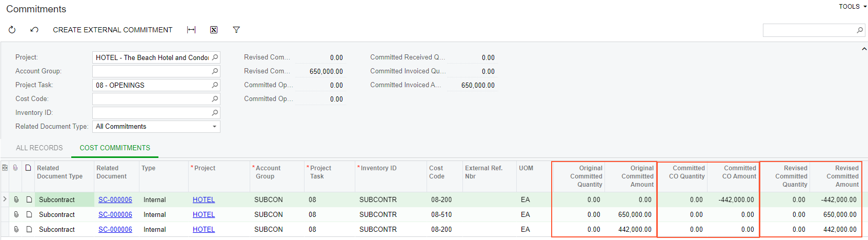Click Committed Invoiced amount 650,000.00 value
Image resolution: width=868 pixels, height=240 pixels.
point(478,85)
